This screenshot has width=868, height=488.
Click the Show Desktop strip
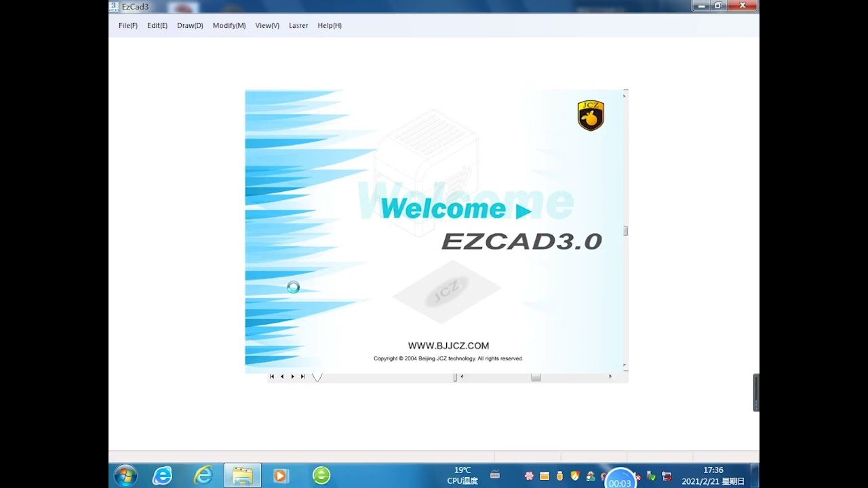[x=755, y=476]
